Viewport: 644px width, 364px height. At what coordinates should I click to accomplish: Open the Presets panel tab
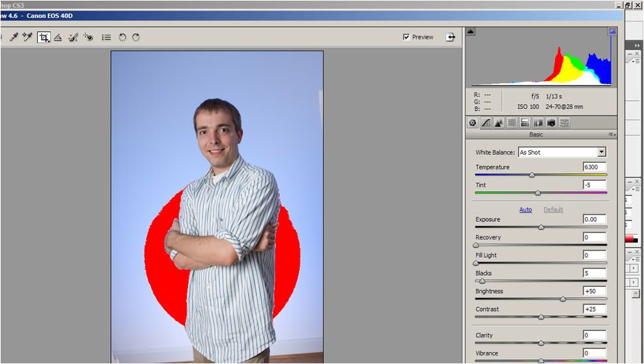(564, 123)
